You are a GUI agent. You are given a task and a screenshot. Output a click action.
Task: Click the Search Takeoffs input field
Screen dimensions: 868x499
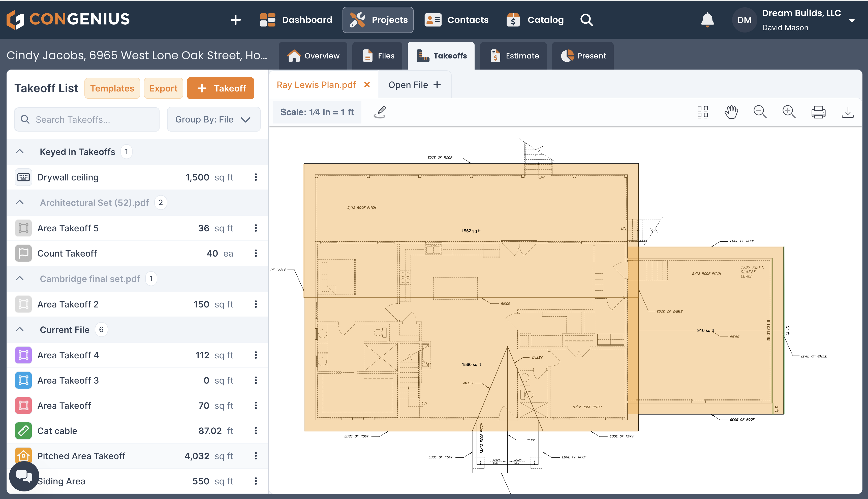pyautogui.click(x=86, y=119)
